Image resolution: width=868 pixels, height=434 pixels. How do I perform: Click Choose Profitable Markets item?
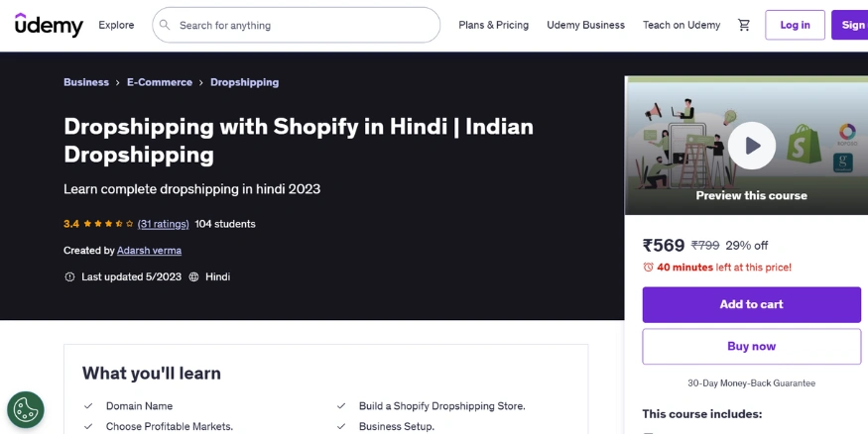[170, 427]
